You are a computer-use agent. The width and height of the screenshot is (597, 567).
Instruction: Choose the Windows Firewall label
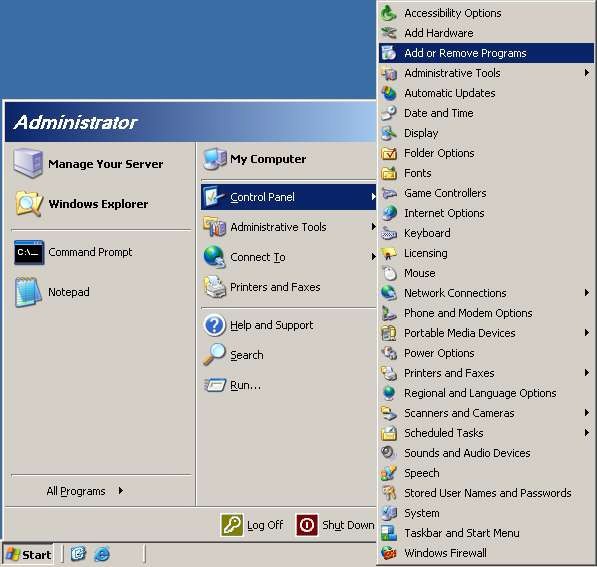445,553
